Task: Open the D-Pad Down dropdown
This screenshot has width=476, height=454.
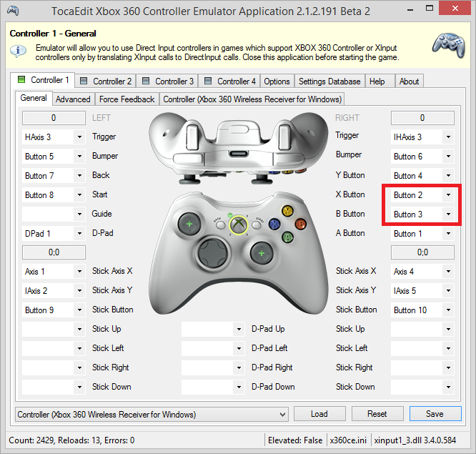Action: [213, 388]
